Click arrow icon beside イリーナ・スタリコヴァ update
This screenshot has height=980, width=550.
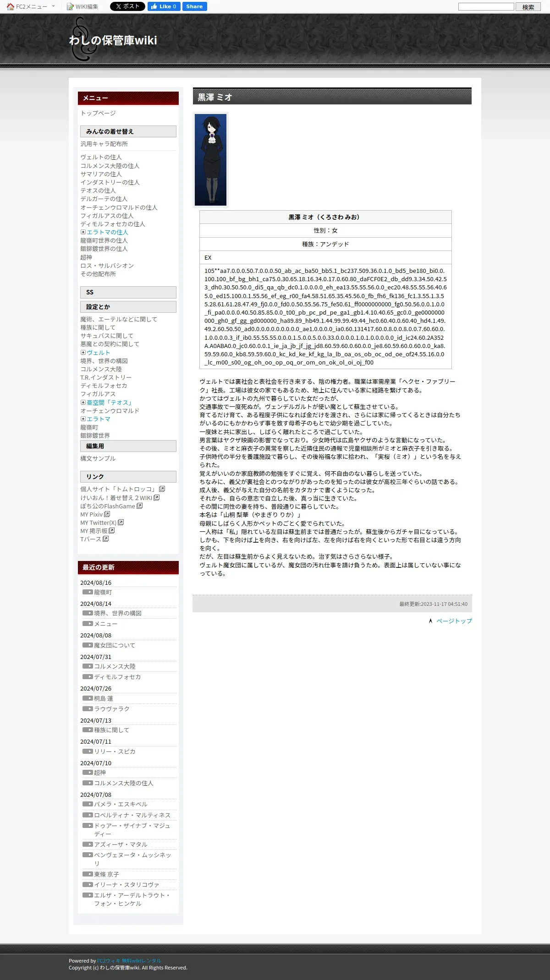click(x=88, y=885)
